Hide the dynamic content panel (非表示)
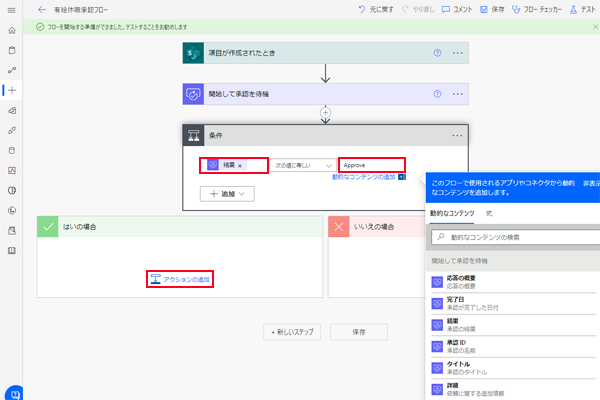The height and width of the screenshot is (400, 600). [x=591, y=184]
